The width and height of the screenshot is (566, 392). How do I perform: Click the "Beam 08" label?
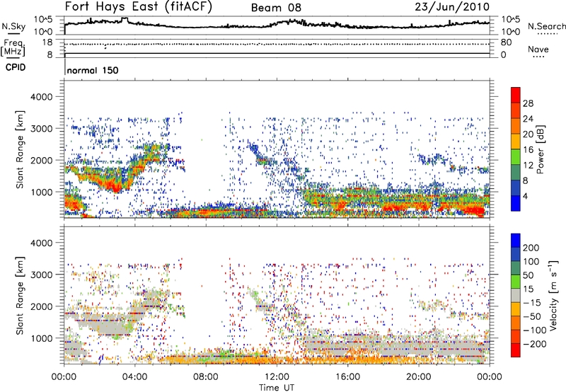pos(276,8)
